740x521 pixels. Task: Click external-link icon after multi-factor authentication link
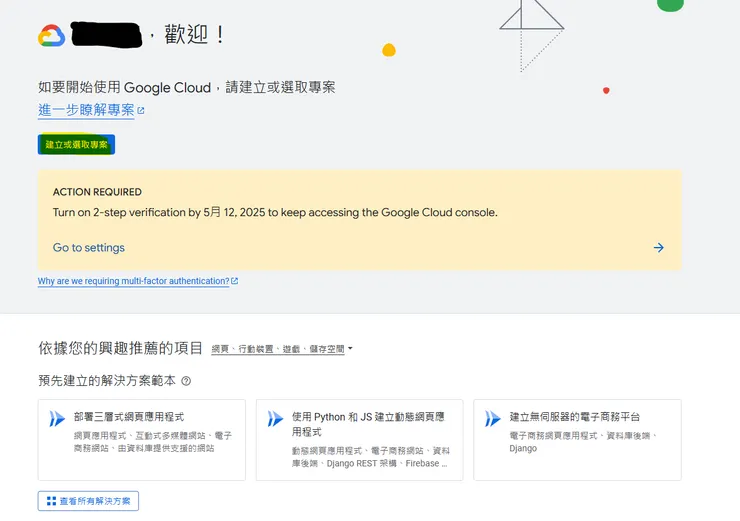(x=235, y=281)
